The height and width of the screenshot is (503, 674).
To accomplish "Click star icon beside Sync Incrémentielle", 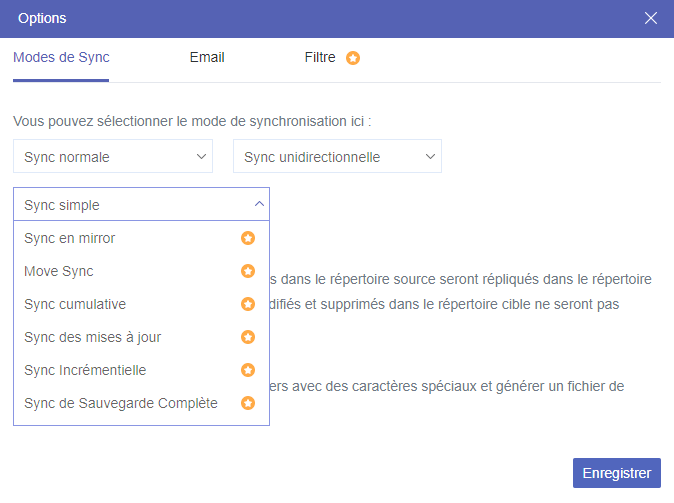I will (248, 370).
